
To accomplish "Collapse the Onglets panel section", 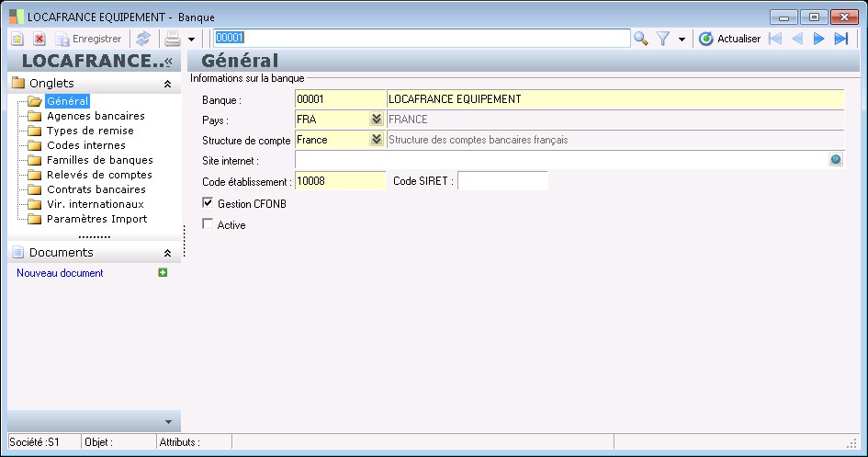I will pyautogui.click(x=167, y=84).
